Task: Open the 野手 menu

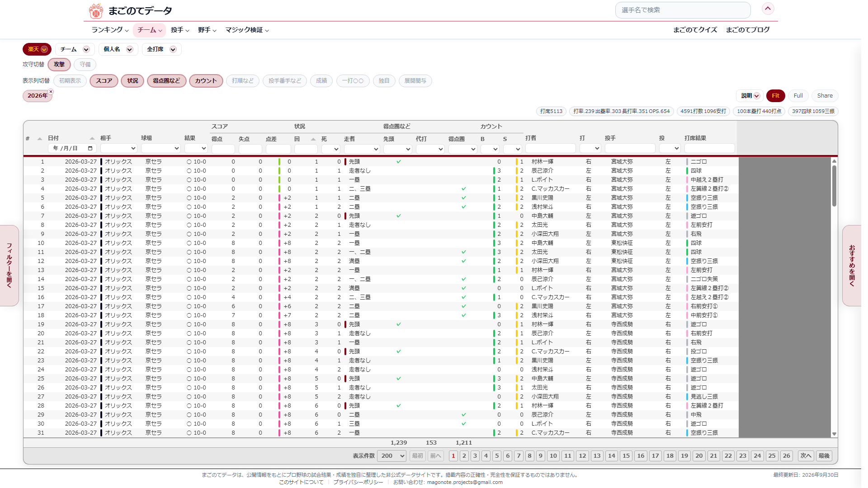Action: tap(207, 30)
